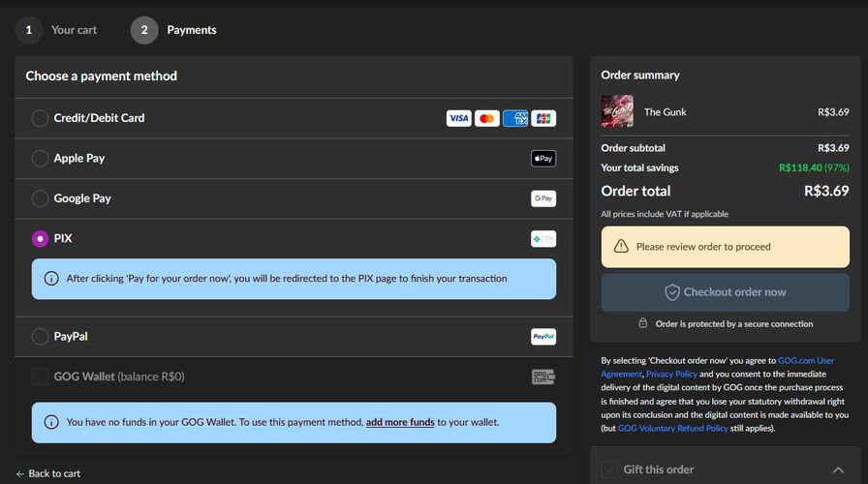Click the PayPal logo badge

tap(543, 336)
